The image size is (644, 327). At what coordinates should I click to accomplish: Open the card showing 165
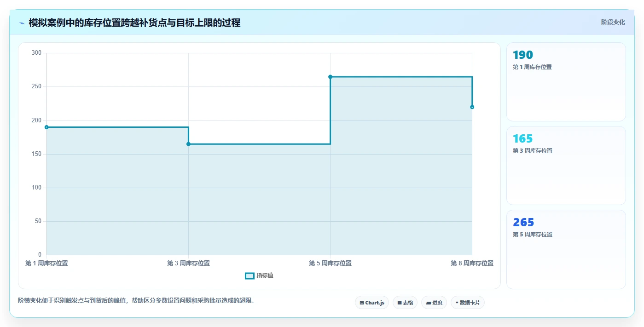pyautogui.click(x=566, y=166)
